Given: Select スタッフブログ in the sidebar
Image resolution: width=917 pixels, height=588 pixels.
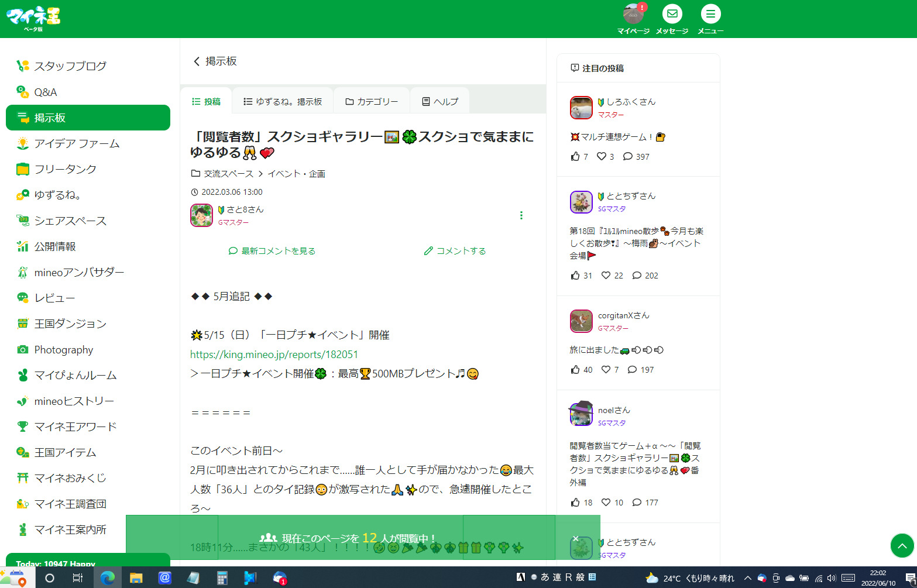Looking at the screenshot, I should click(70, 66).
